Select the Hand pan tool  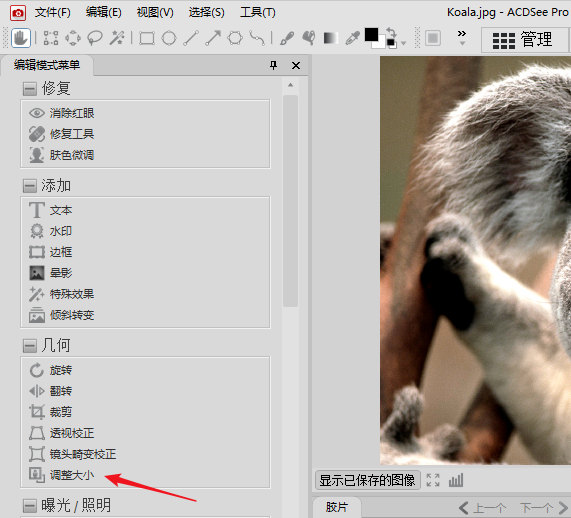tap(21, 38)
